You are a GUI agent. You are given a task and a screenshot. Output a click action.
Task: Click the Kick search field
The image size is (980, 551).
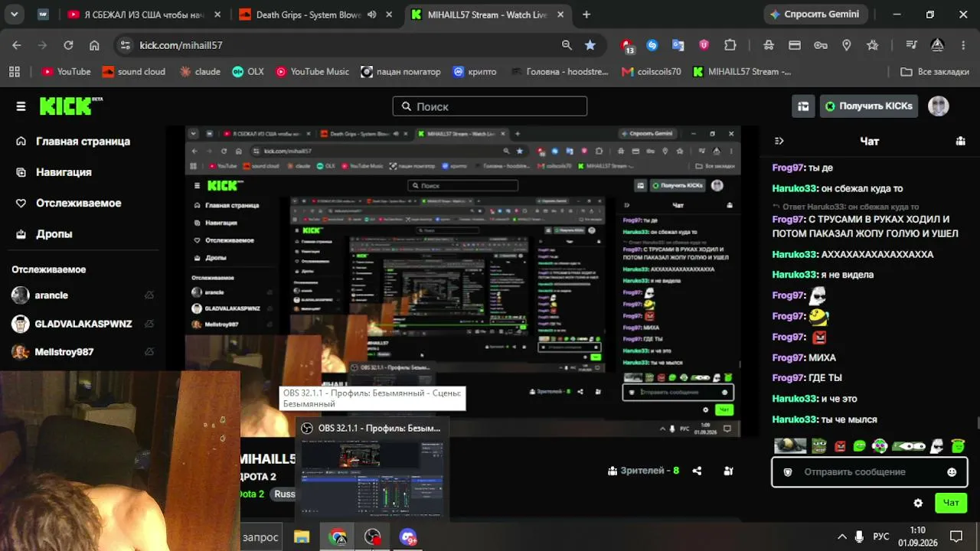(490, 106)
